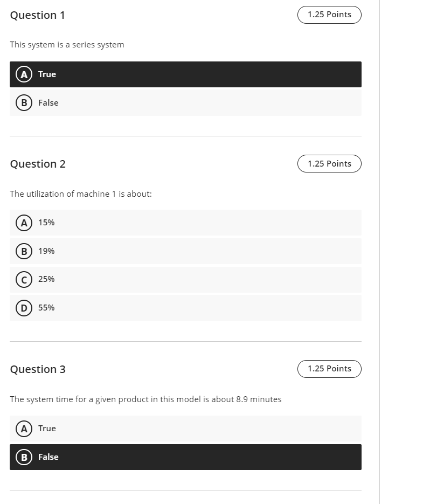Image resolution: width=430 pixels, height=504 pixels.
Task: Click the circled C icon in Question 2
Action: (x=23, y=279)
